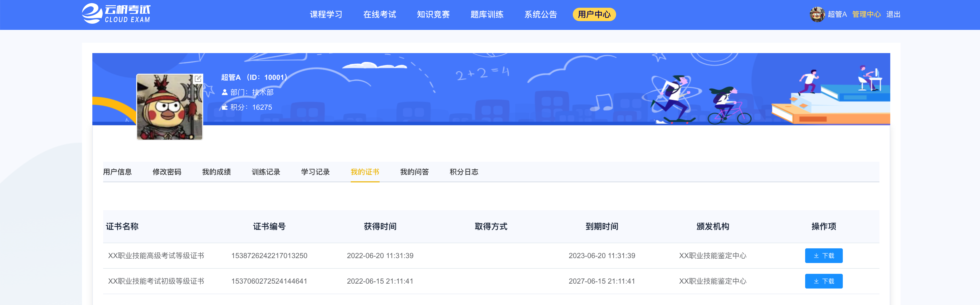This screenshot has height=305, width=980.
Task: Click the 超管A username in header
Action: coord(837,14)
